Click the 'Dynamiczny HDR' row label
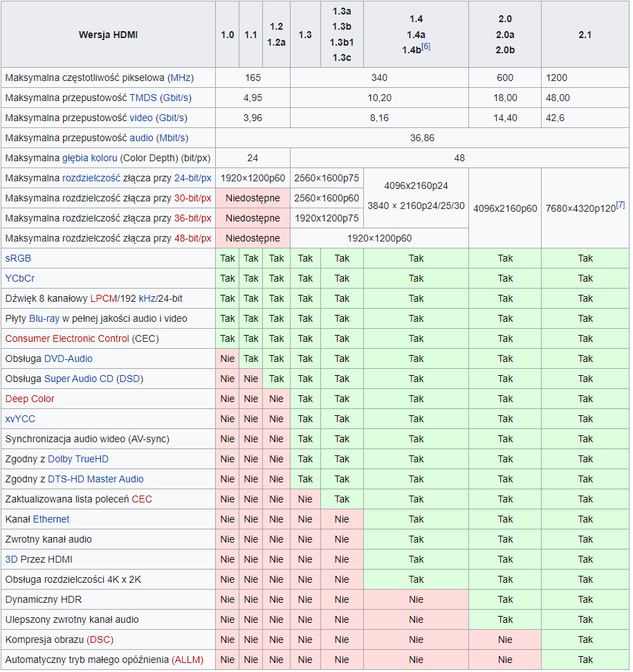633x672 pixels. click(44, 600)
